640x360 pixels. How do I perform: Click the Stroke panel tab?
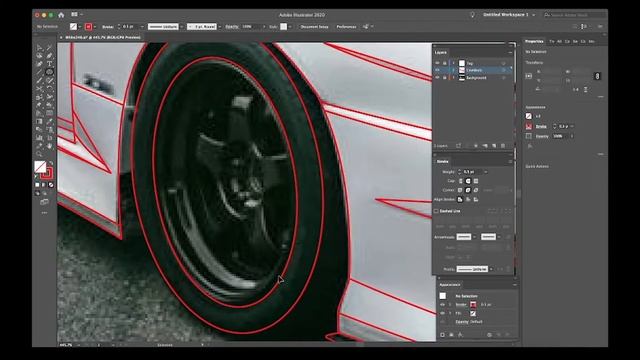pos(442,161)
